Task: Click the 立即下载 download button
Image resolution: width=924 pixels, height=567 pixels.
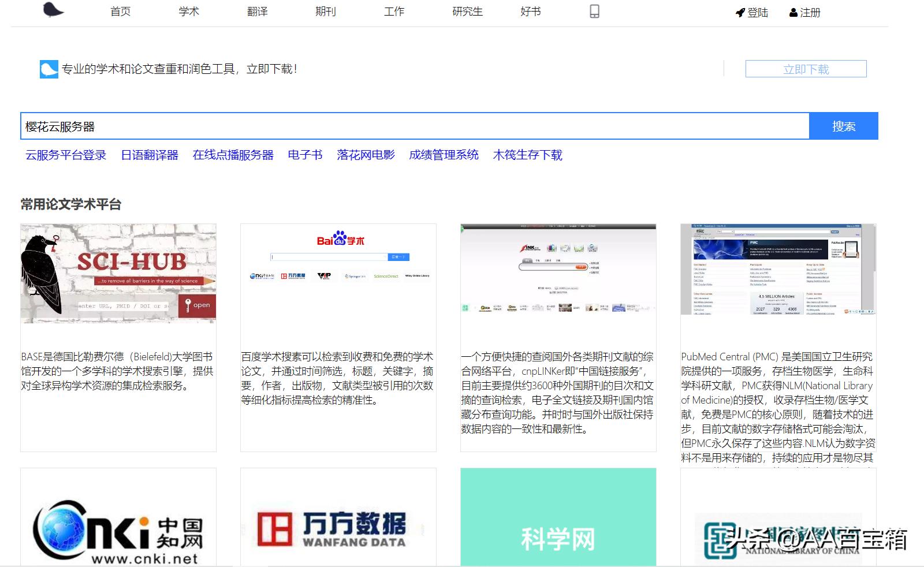Action: coord(806,69)
